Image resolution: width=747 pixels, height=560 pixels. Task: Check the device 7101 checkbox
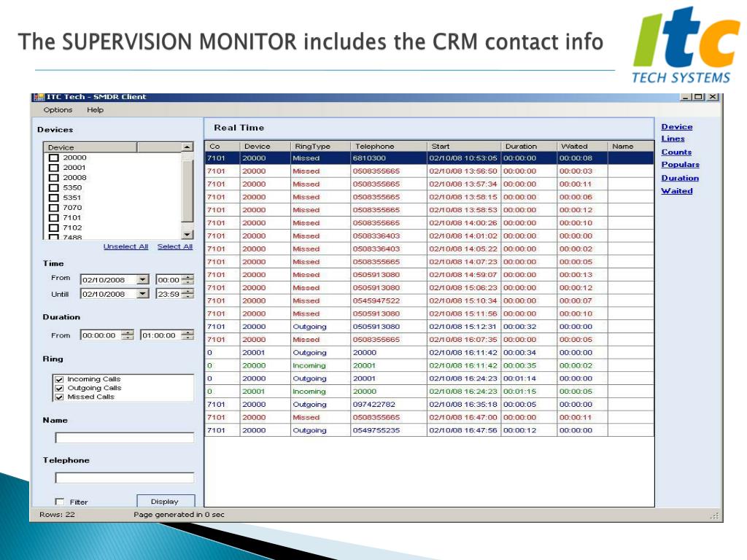(54, 217)
